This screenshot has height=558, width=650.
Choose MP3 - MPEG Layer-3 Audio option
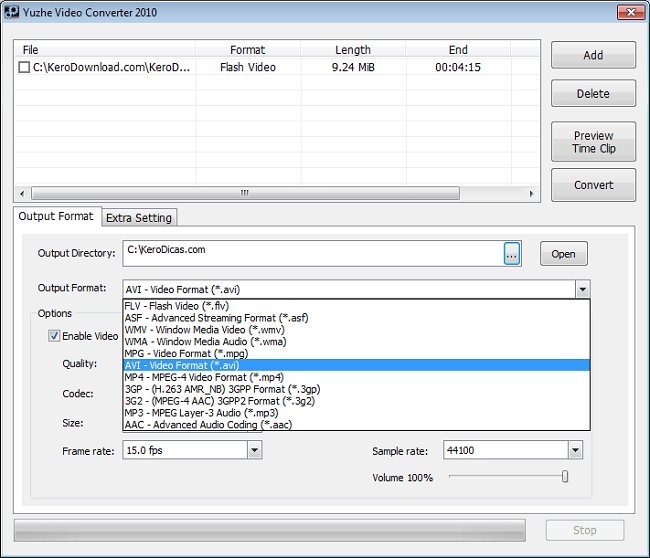(357, 413)
